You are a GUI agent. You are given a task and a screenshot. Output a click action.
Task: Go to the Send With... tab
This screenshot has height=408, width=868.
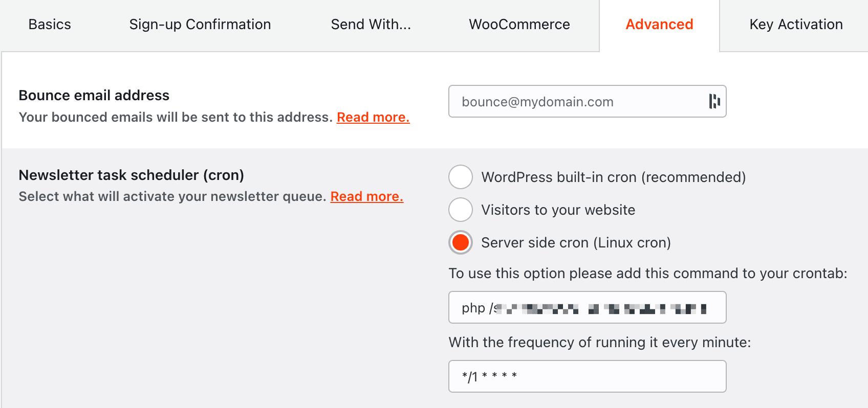click(x=371, y=25)
